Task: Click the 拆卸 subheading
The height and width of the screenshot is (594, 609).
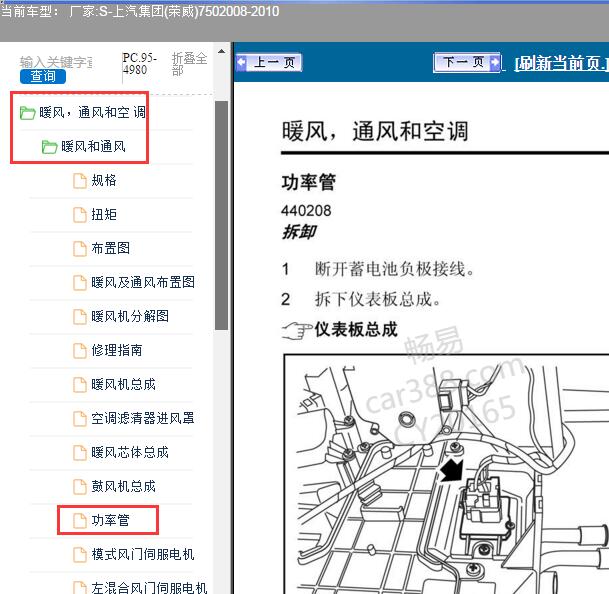Action: coord(299,232)
